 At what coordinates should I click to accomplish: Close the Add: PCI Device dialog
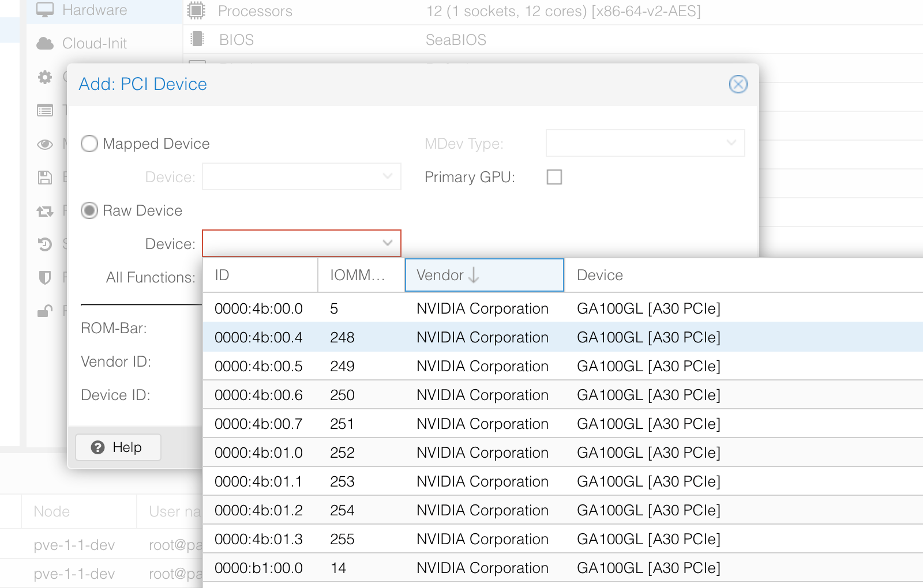pos(738,84)
